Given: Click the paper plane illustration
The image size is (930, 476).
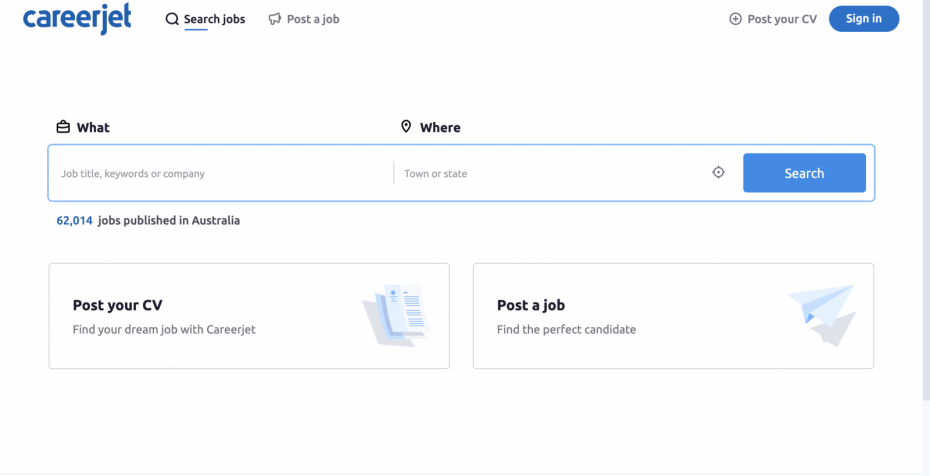Looking at the screenshot, I should [x=821, y=315].
